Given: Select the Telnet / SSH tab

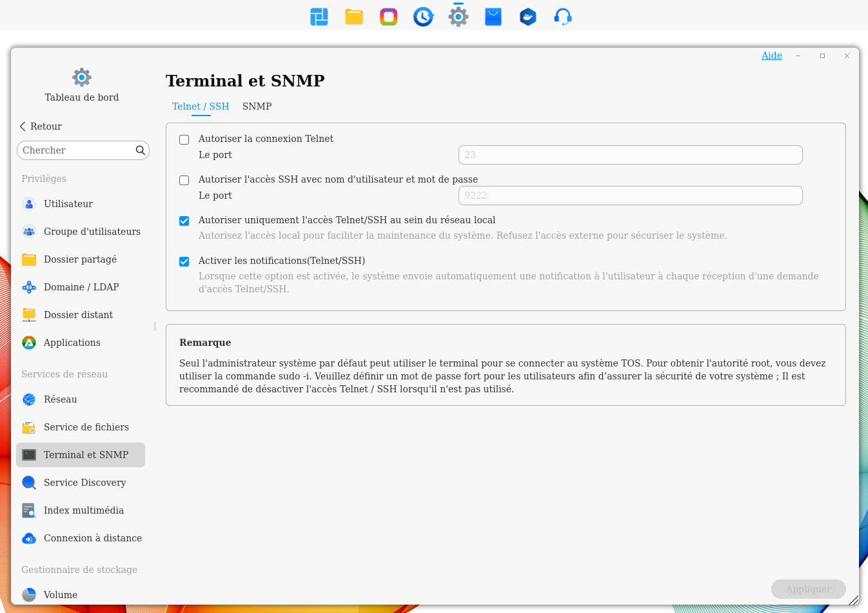Looking at the screenshot, I should pos(201,106).
